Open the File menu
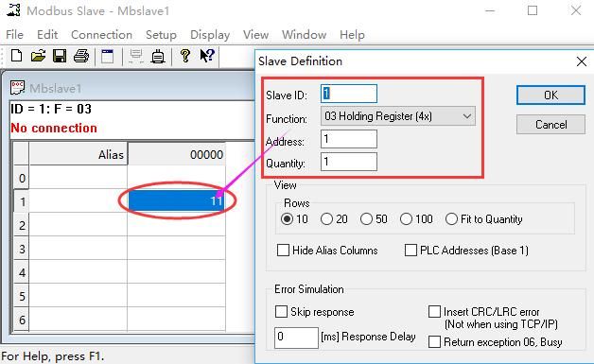This screenshot has width=594, height=364. pos(14,35)
